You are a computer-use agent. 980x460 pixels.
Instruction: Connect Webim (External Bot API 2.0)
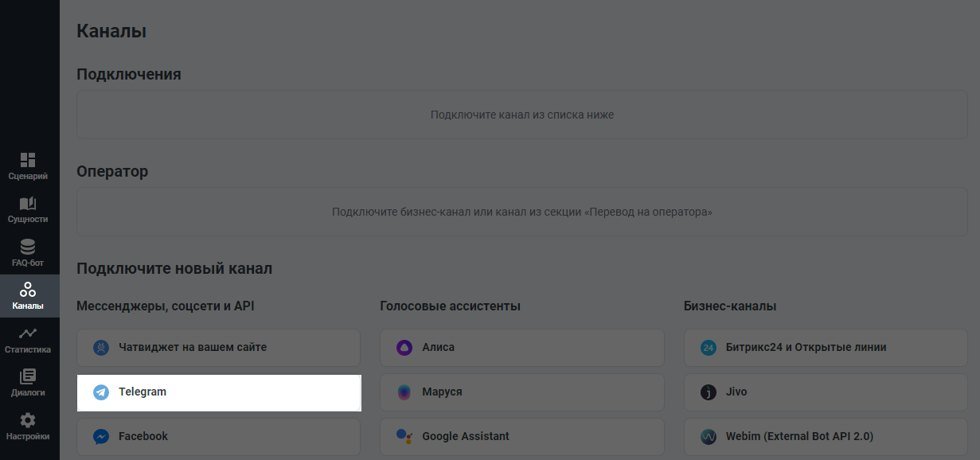coord(825,436)
